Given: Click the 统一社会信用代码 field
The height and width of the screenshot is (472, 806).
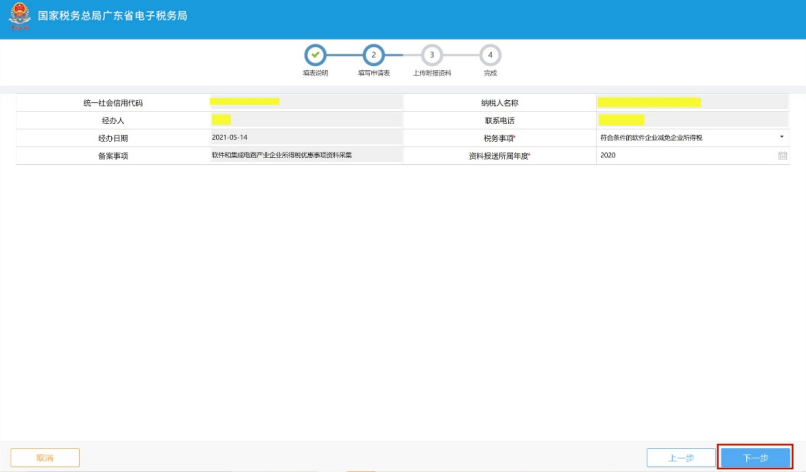Looking at the screenshot, I should click(x=306, y=102).
